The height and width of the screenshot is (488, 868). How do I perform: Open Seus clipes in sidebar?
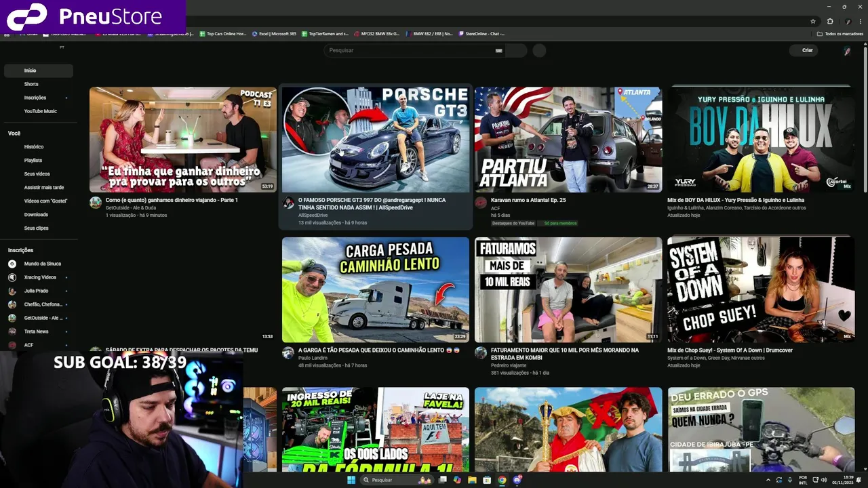39,228
